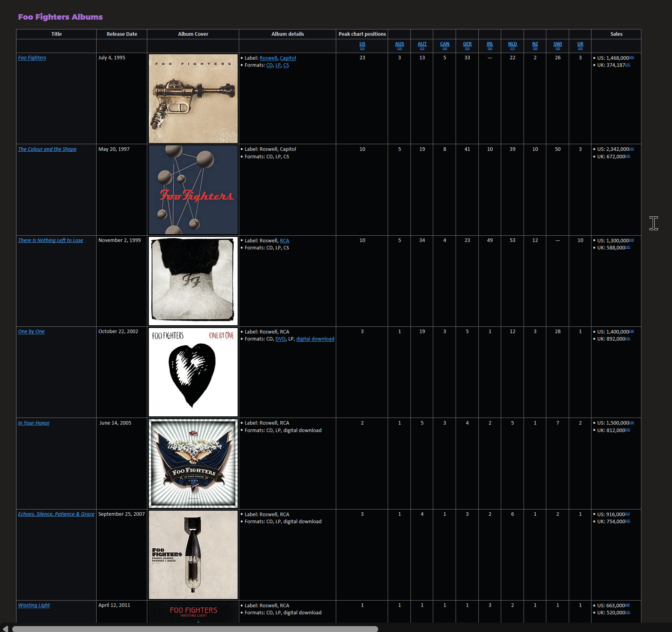Viewport: 672px width, 632px height.
Task: Click the Title column header
Action: click(57, 34)
